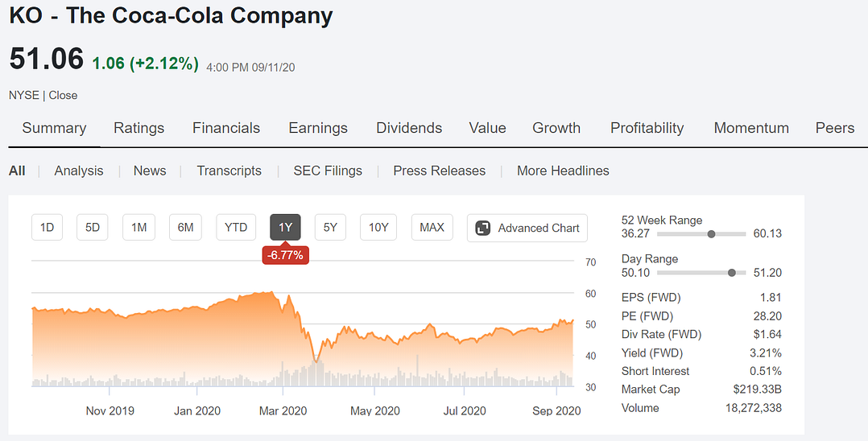Show the SEC Filings headlines
868x441 pixels.
coord(328,171)
